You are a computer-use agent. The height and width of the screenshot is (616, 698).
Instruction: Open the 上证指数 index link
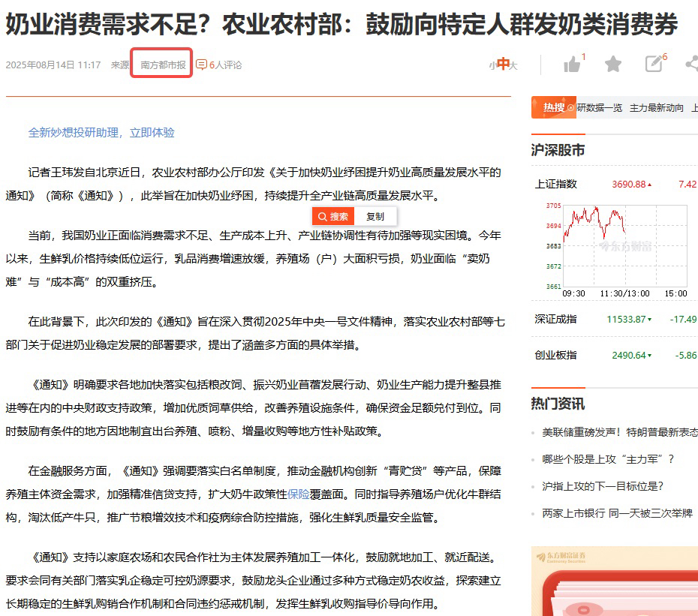point(555,184)
